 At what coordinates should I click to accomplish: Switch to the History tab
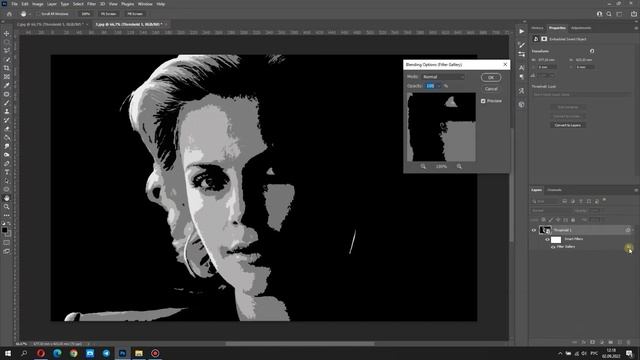[x=537, y=28]
